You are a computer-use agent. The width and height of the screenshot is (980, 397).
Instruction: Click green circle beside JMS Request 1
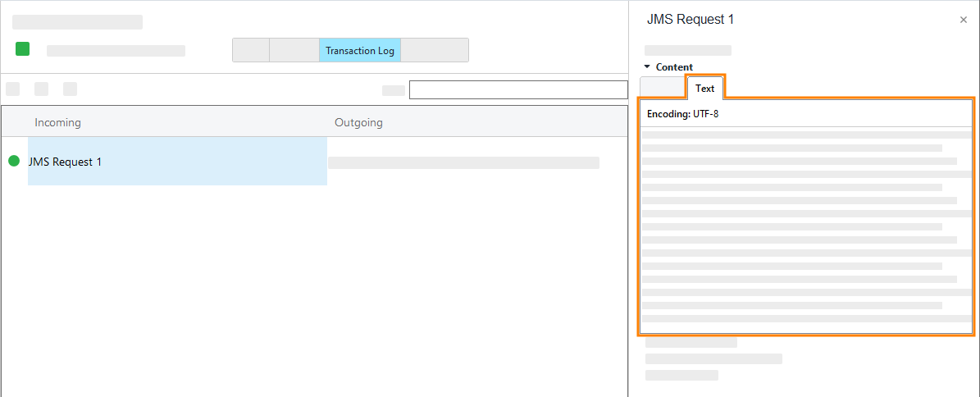point(14,161)
